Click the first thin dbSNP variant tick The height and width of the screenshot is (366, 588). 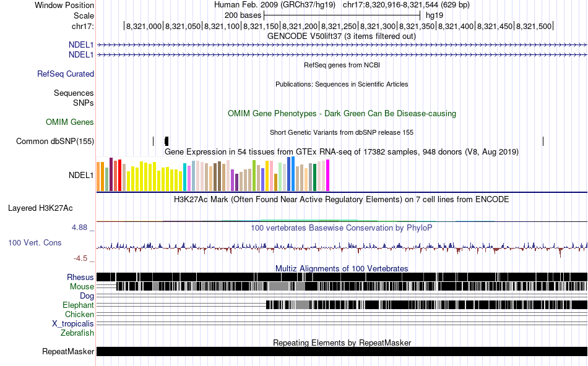click(x=153, y=141)
